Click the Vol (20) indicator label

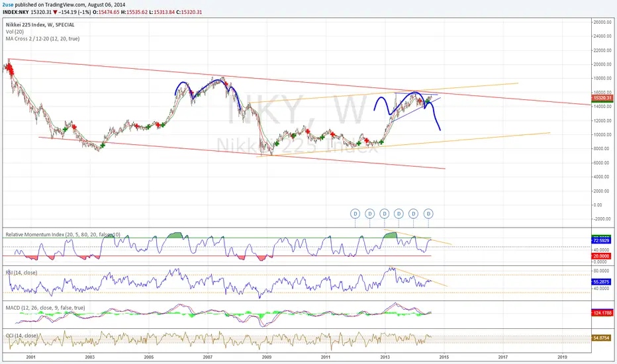15,32
